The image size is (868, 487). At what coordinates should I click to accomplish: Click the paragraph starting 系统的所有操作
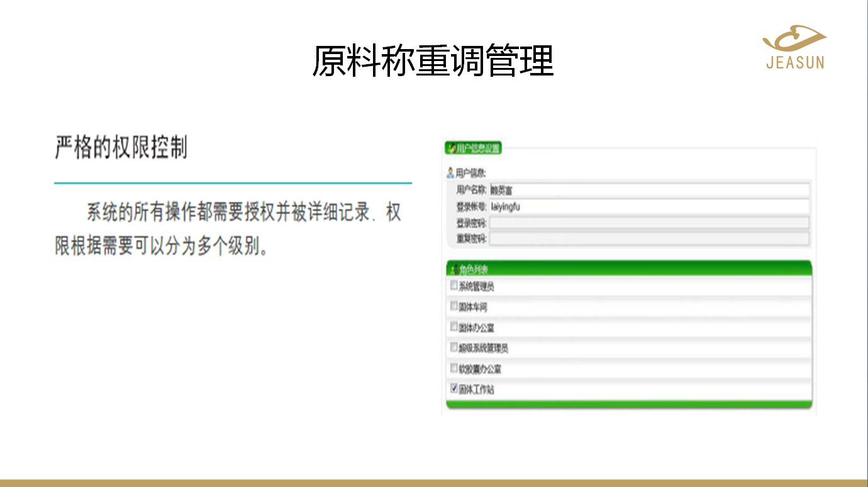coord(228,229)
